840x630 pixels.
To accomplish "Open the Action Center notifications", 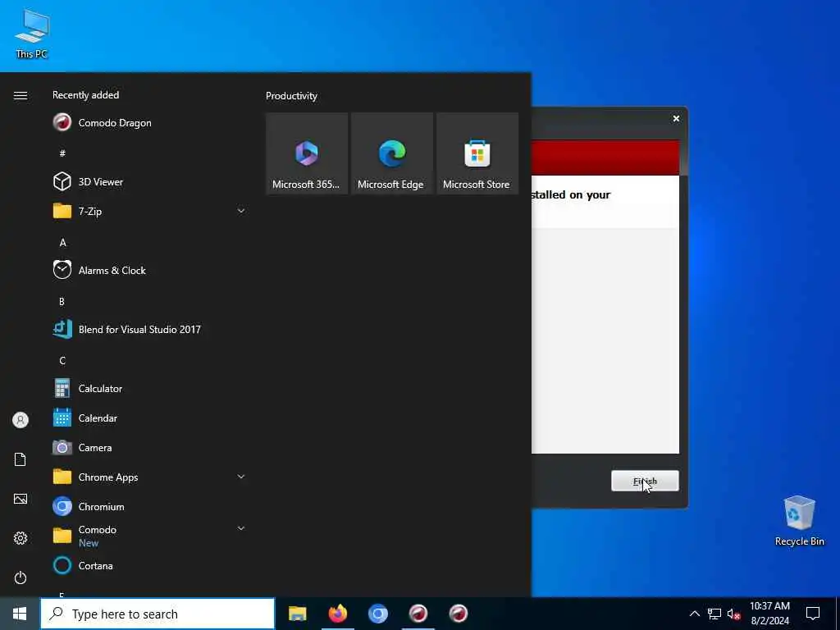I will click(813, 614).
